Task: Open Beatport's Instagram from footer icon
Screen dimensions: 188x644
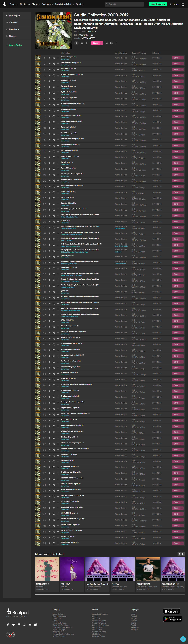Action: (x=19, y=625)
